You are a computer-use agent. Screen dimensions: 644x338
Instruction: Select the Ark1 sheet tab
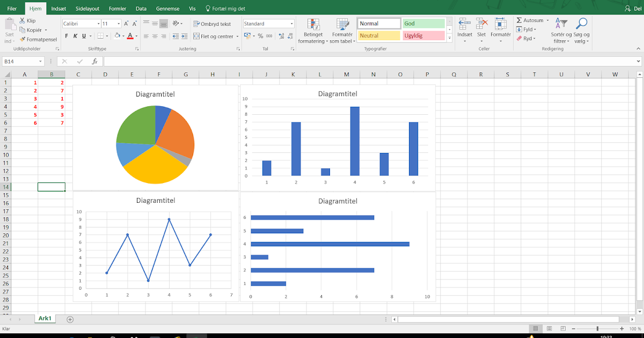pyautogui.click(x=45, y=318)
